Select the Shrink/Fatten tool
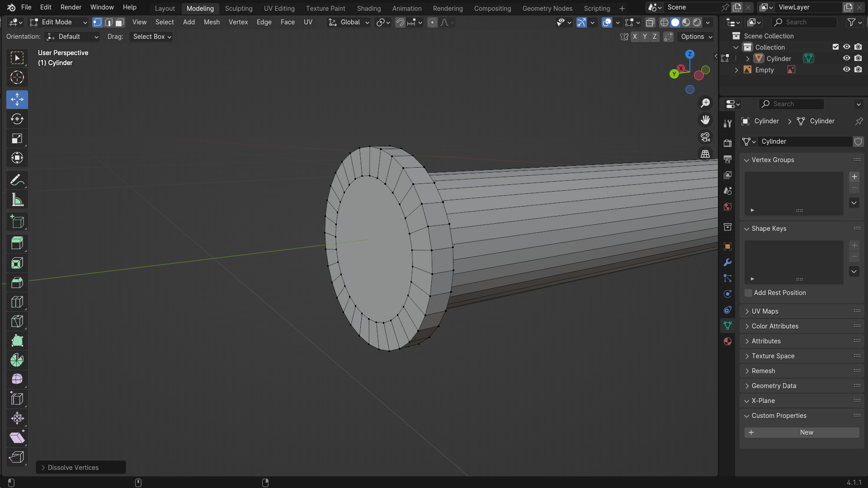 (x=17, y=418)
